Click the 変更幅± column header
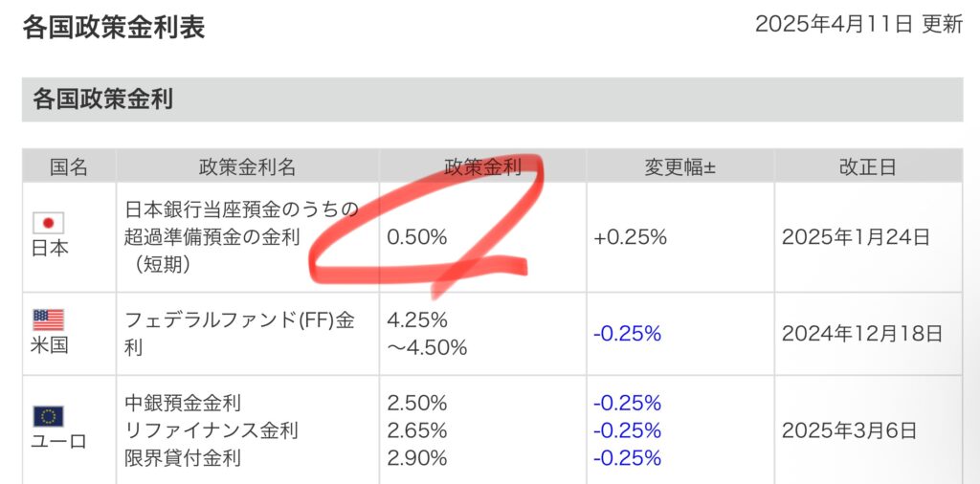 click(x=679, y=167)
